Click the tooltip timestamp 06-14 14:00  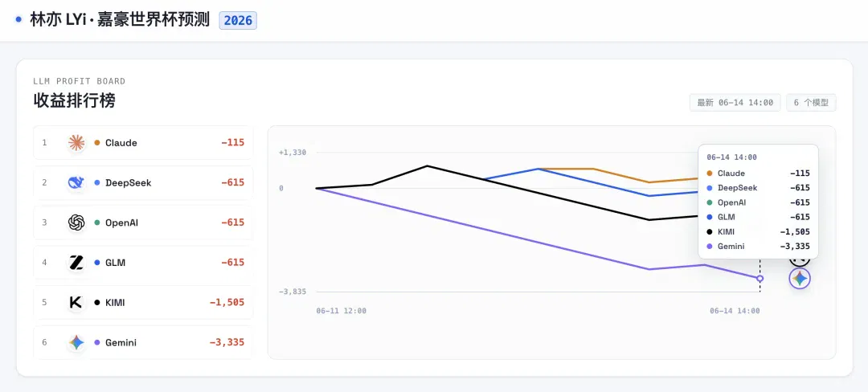[x=732, y=157]
